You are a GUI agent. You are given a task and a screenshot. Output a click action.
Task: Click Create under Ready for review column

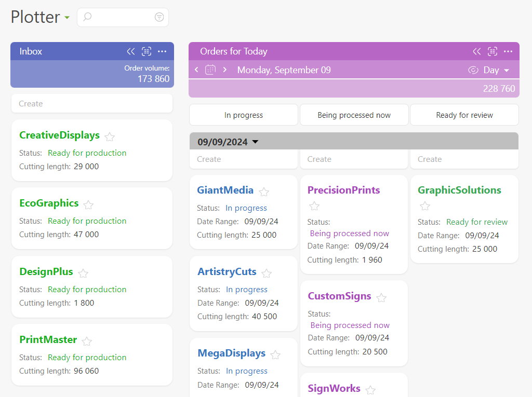pyautogui.click(x=464, y=159)
